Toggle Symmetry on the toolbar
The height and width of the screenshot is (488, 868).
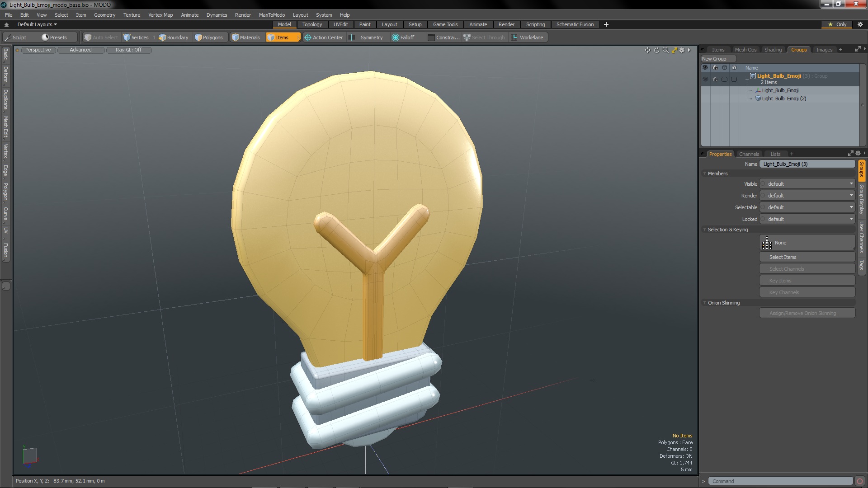[x=367, y=38]
